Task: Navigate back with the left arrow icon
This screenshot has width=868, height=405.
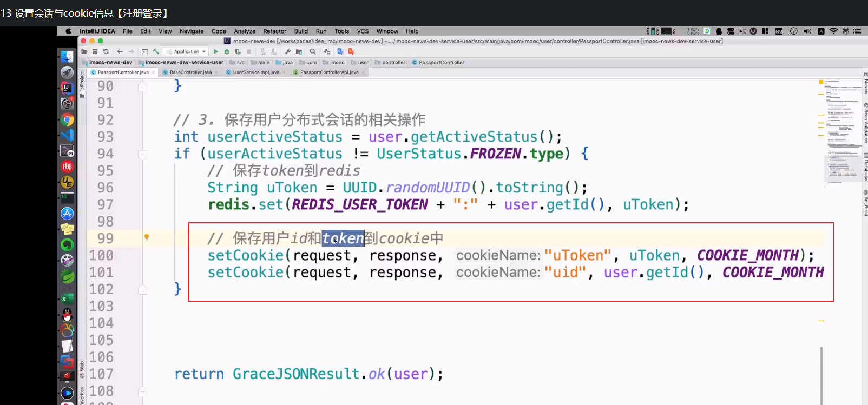Action: tap(120, 51)
